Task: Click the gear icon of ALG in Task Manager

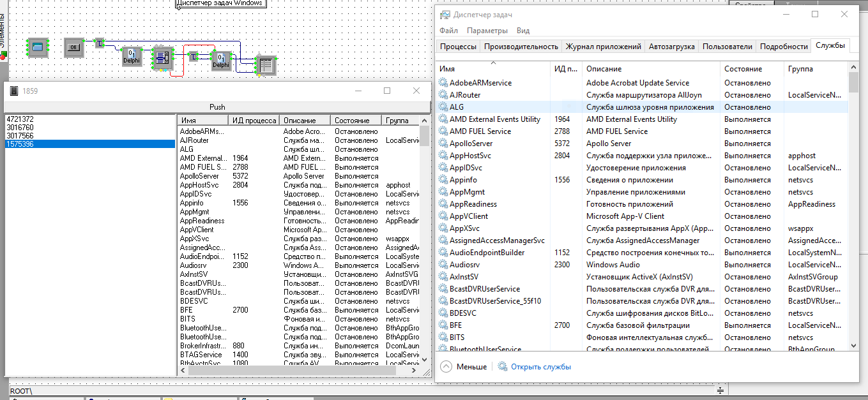Action: 443,107
